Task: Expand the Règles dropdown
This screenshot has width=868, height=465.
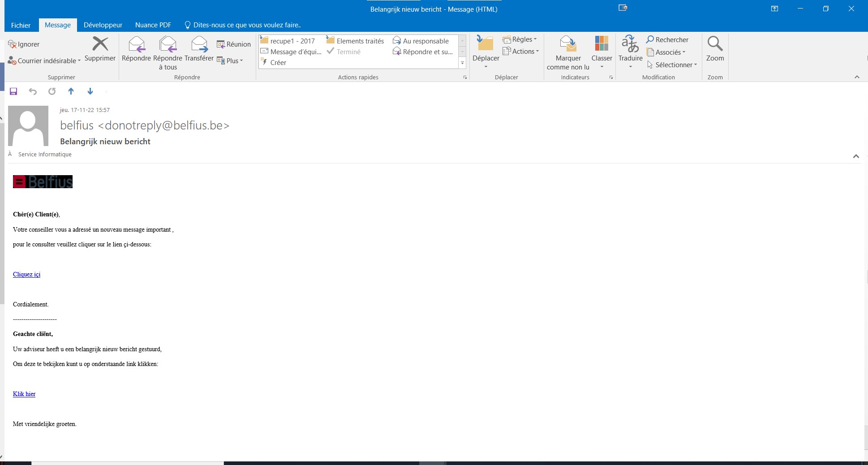Action: [x=520, y=39]
